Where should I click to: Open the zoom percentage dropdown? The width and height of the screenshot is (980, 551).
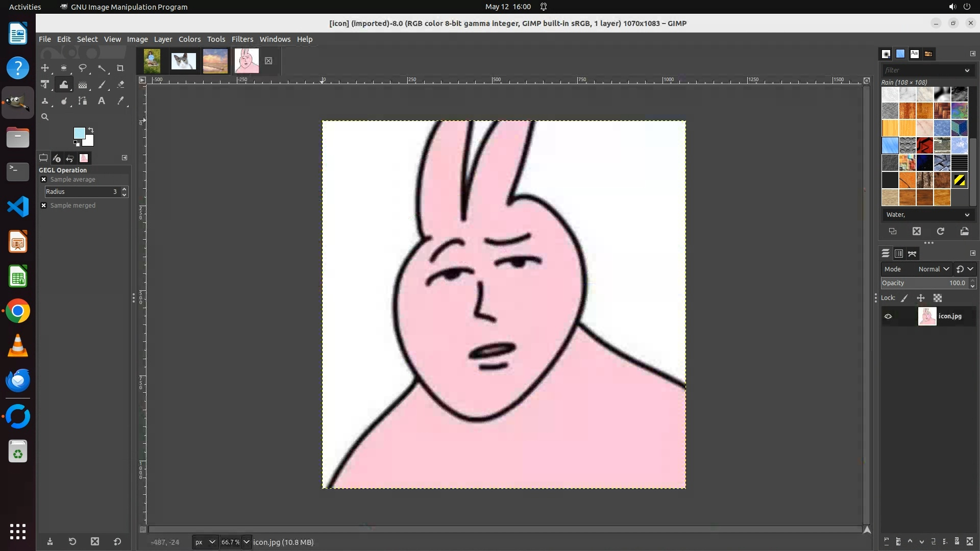point(246,542)
